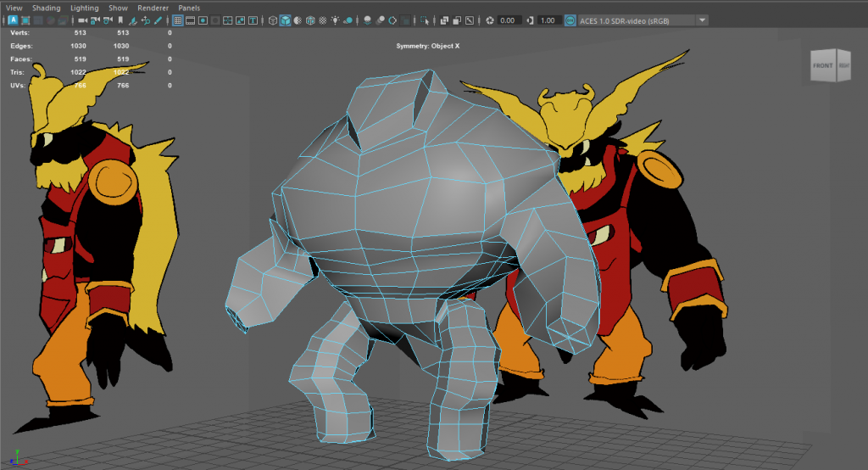This screenshot has width=868, height=470.
Task: Click the blue 'A' panel toolbar icon
Action: coord(13,20)
